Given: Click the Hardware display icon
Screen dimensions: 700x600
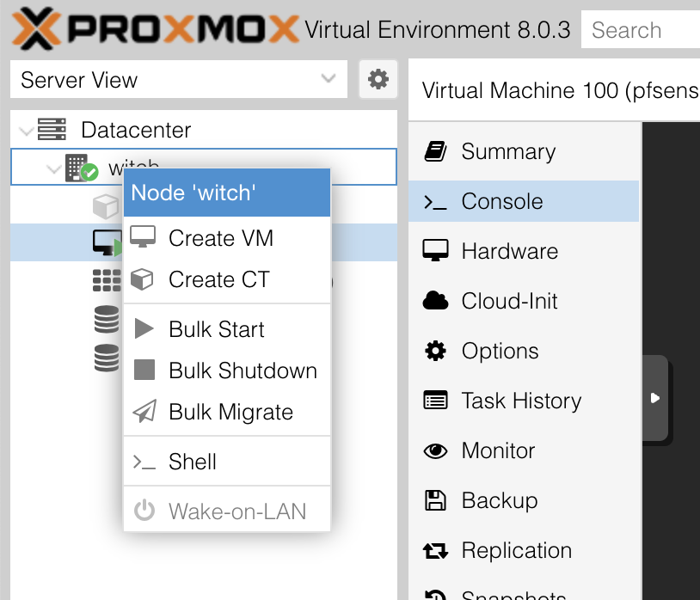Looking at the screenshot, I should (436, 251).
